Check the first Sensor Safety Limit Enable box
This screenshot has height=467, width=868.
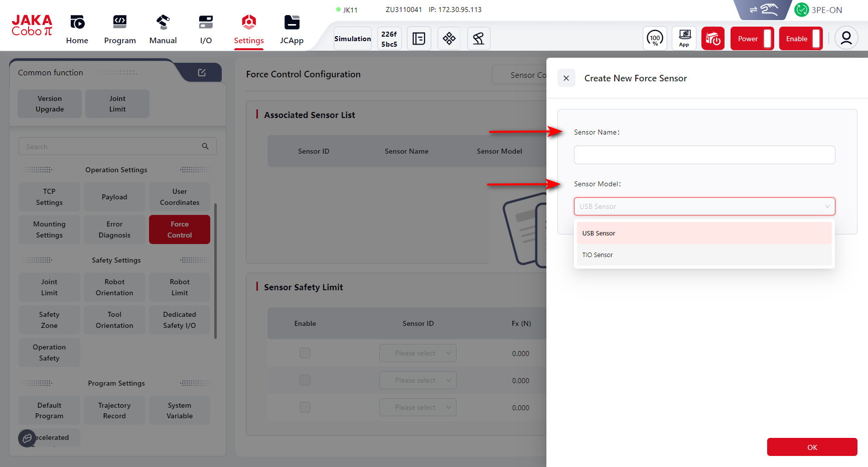pyautogui.click(x=305, y=353)
